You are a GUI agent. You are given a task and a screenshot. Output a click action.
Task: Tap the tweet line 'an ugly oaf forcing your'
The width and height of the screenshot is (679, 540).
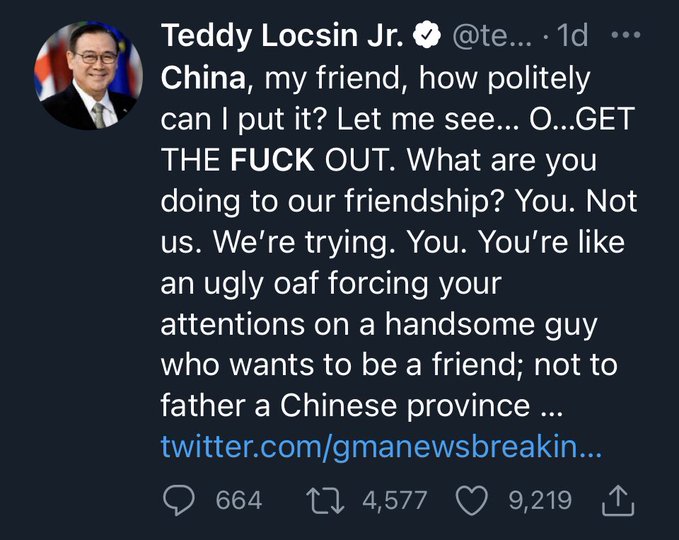pyautogui.click(x=331, y=283)
